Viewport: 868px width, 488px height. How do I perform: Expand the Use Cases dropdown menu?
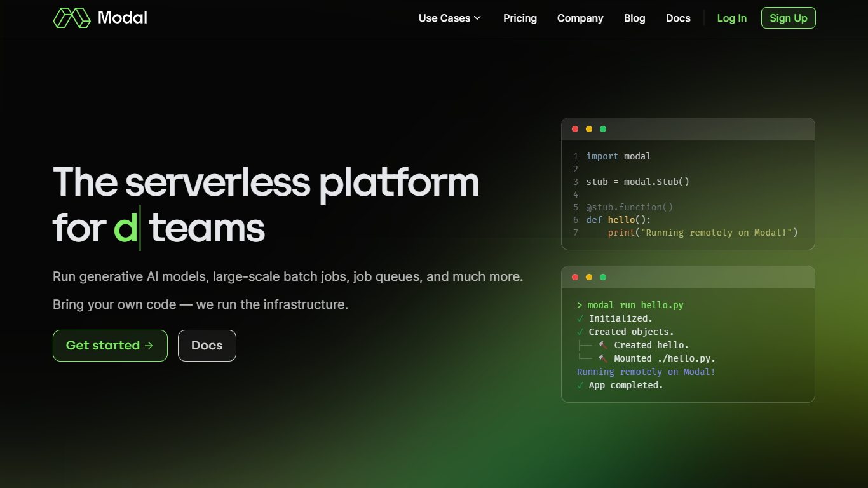click(449, 18)
